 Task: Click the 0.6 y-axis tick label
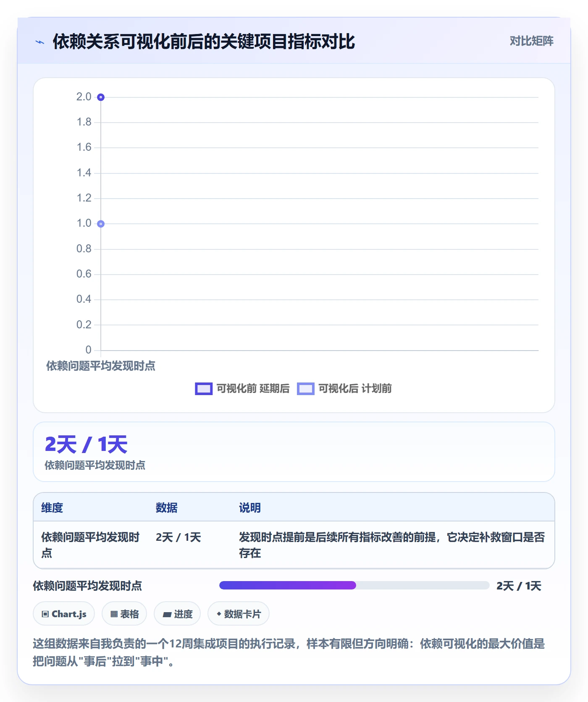pos(84,274)
